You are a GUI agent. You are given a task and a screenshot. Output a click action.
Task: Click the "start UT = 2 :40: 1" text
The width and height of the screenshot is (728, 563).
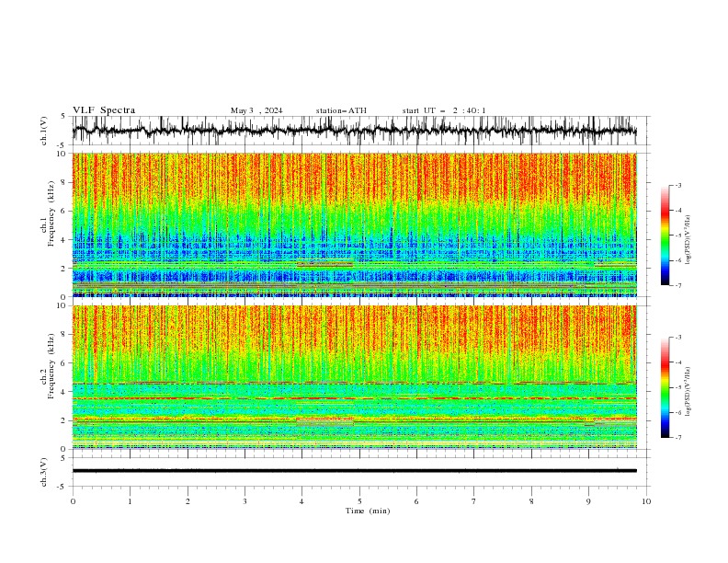(x=444, y=110)
